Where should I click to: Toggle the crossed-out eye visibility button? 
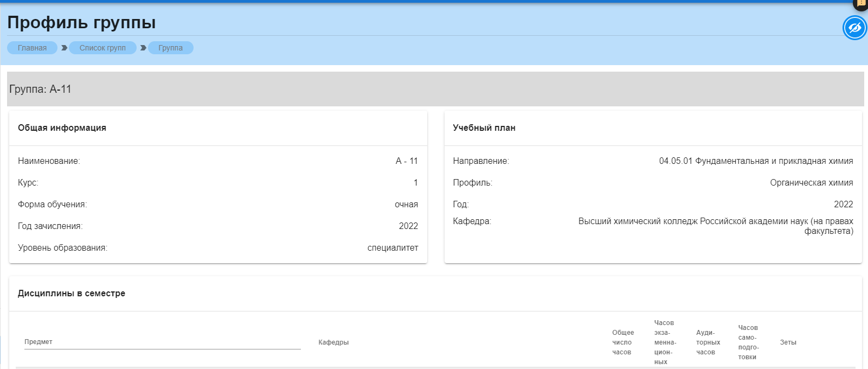[x=854, y=28]
